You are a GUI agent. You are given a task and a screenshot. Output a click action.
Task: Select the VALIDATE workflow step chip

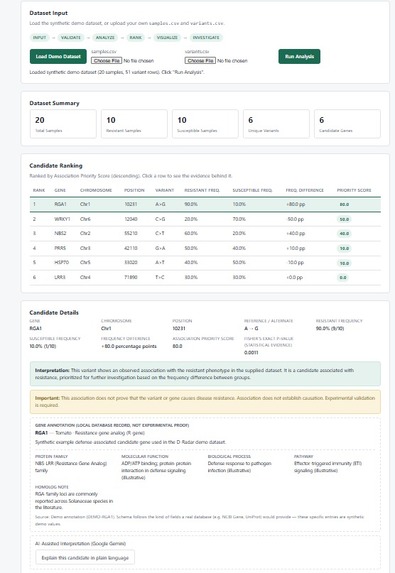click(x=71, y=38)
